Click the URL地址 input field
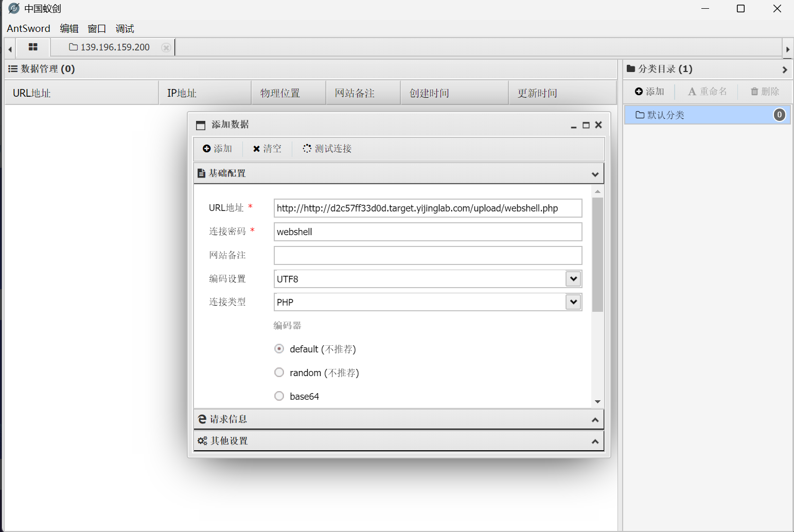This screenshot has width=794, height=532. [x=428, y=208]
